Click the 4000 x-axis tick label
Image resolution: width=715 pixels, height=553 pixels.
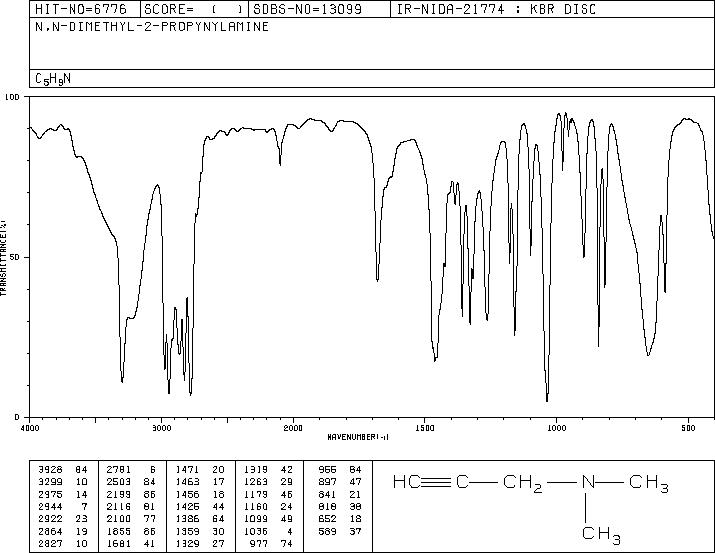(x=30, y=428)
